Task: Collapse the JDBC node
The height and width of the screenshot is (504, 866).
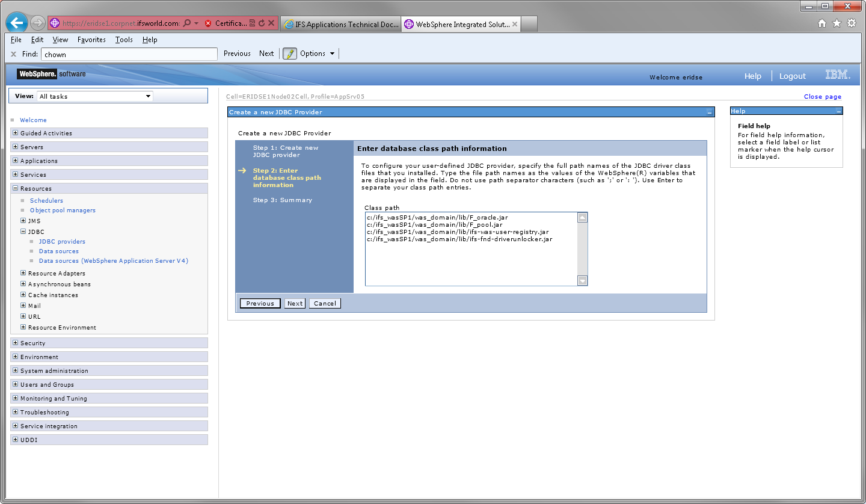Action: click(x=23, y=232)
